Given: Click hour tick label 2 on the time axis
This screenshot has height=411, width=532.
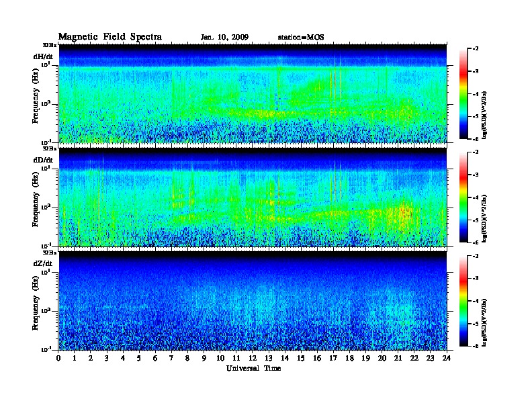Looking at the screenshot, I should click(x=91, y=358).
